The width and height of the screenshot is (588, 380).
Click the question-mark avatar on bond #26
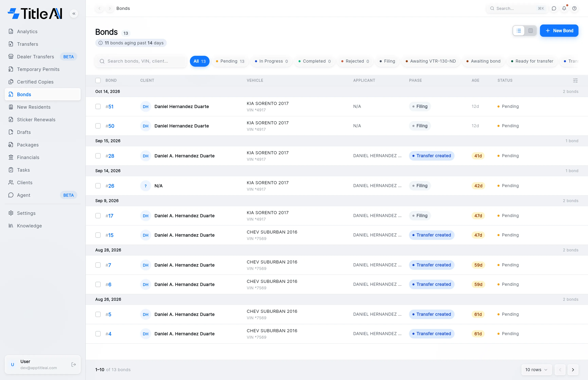[146, 186]
